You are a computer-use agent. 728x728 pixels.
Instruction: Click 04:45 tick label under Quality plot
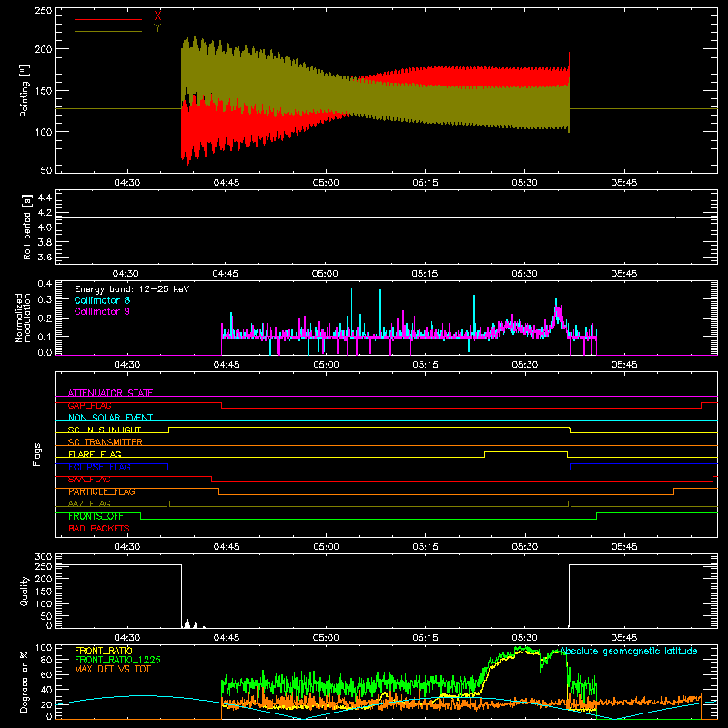(227, 638)
